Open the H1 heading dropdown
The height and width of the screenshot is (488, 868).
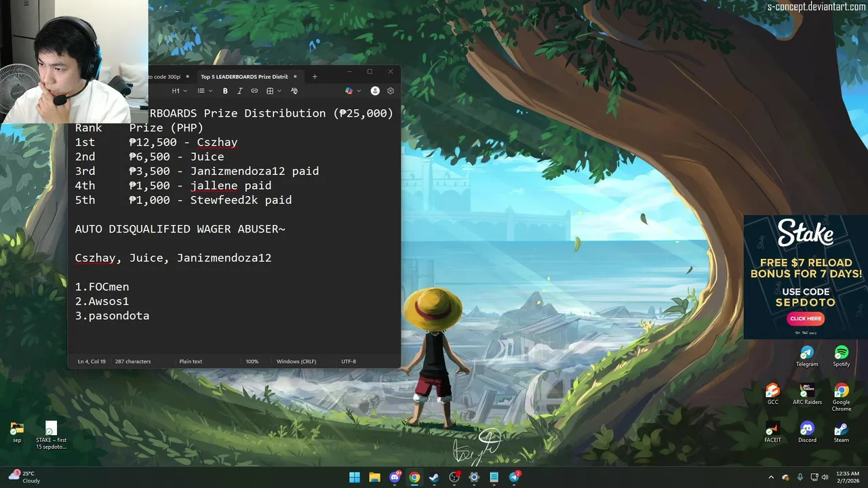(x=179, y=91)
